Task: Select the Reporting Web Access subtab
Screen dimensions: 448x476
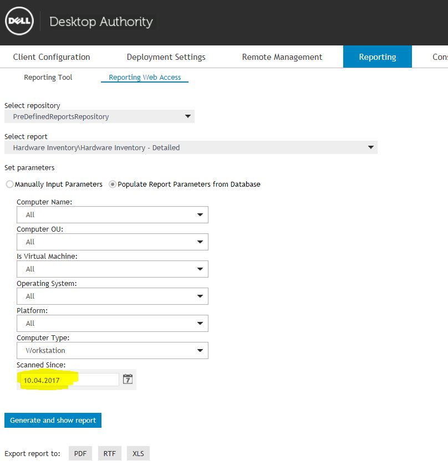Action: 145,78
